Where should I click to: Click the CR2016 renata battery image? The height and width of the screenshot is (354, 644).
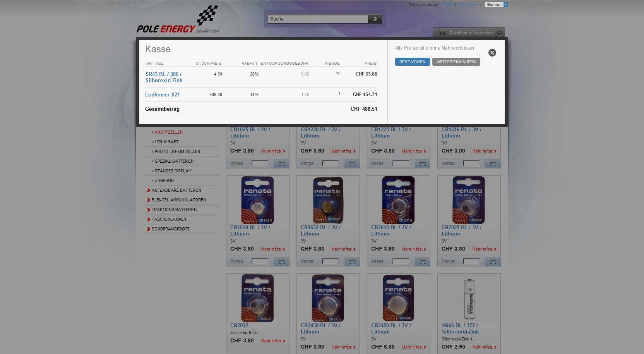[x=398, y=200]
